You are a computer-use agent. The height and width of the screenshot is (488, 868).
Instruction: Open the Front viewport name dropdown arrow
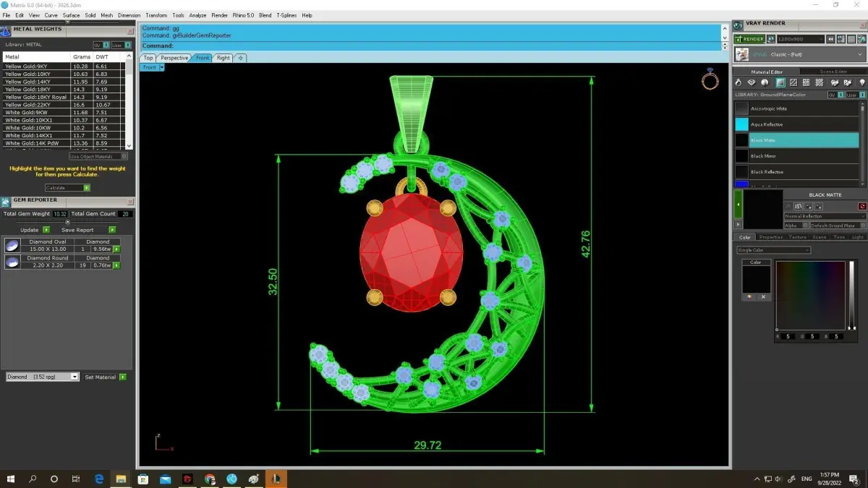tap(162, 67)
